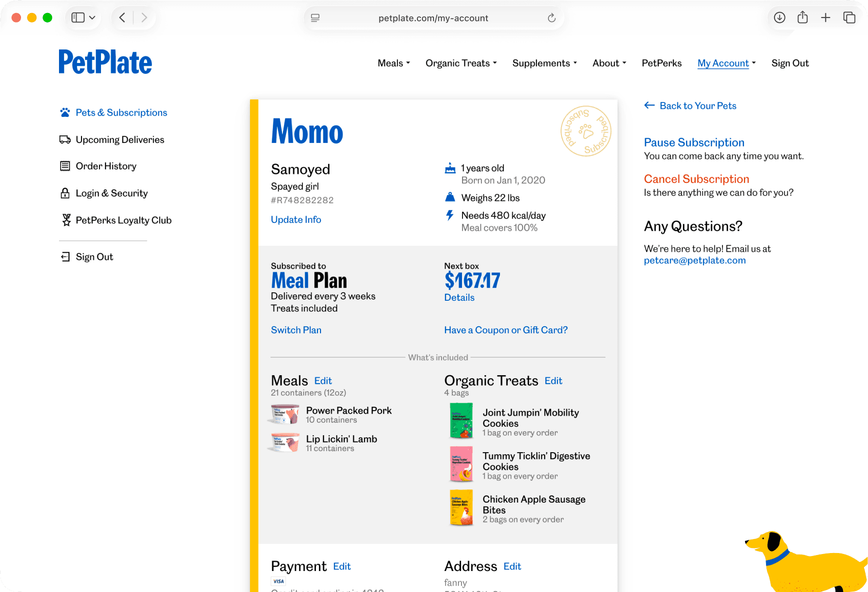Image resolution: width=868 pixels, height=592 pixels.
Task: Edit the Payment method
Action: (x=342, y=567)
